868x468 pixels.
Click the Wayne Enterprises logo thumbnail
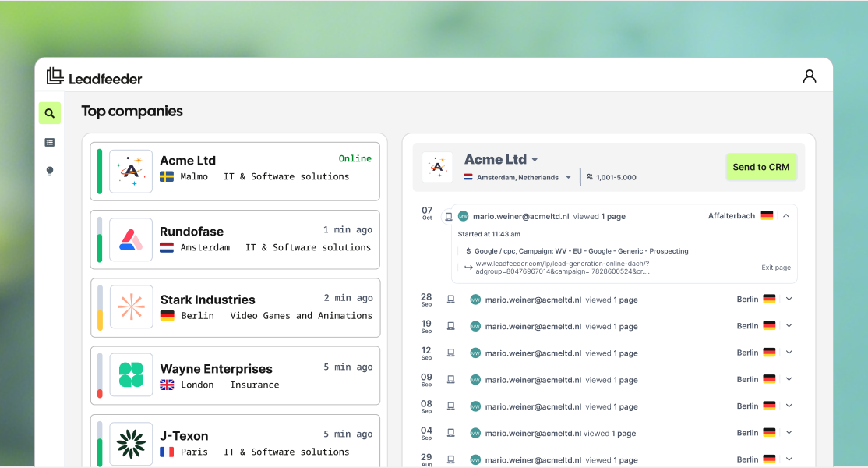pyautogui.click(x=131, y=375)
